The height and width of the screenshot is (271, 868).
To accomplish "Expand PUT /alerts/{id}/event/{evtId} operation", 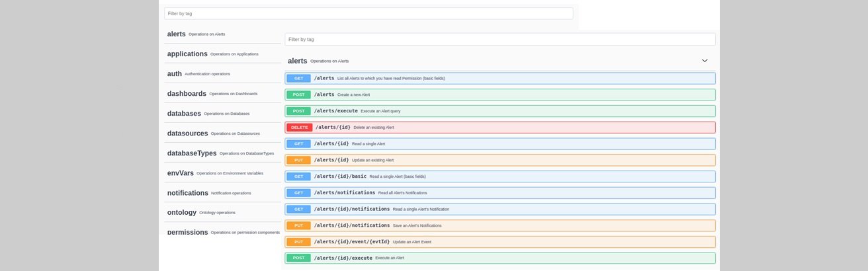I will (x=499, y=242).
